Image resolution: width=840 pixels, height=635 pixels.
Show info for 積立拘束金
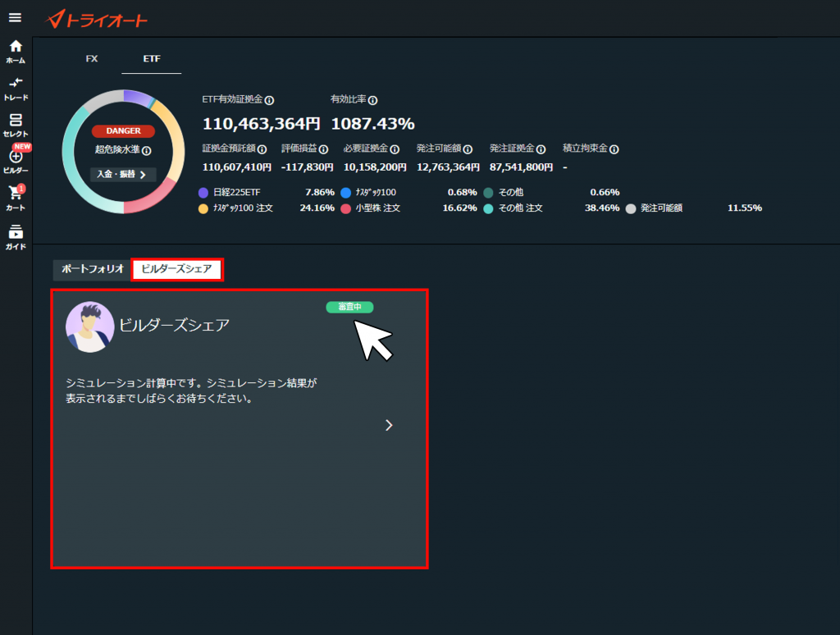coord(614,149)
